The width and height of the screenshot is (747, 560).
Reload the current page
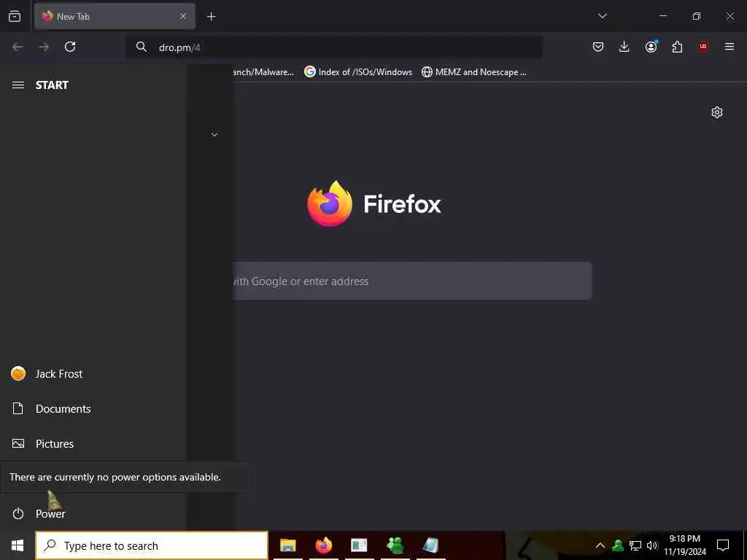(x=70, y=47)
